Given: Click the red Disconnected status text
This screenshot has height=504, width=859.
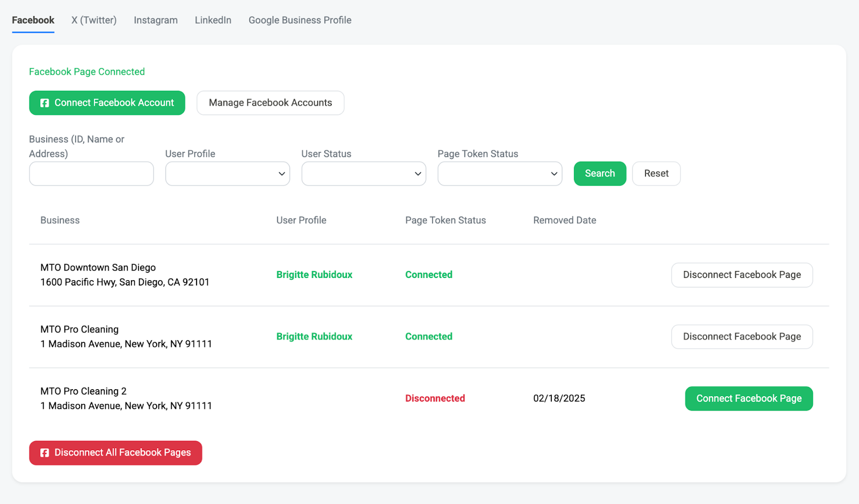Looking at the screenshot, I should point(435,398).
